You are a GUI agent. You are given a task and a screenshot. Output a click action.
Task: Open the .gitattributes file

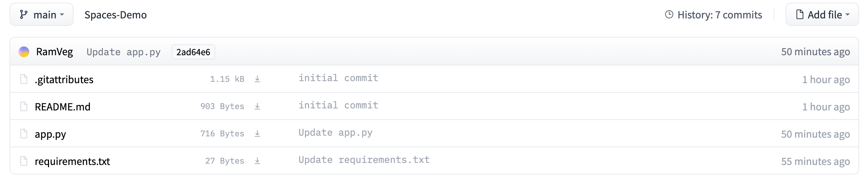64,79
